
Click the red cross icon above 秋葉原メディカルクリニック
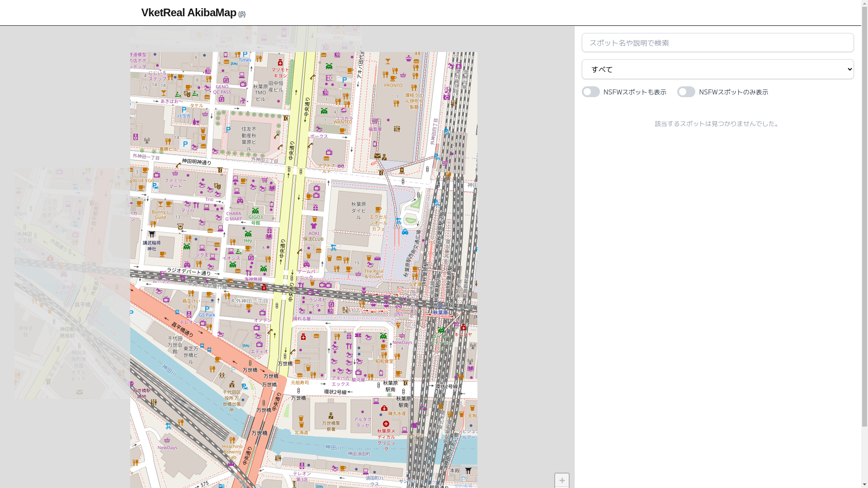386,424
